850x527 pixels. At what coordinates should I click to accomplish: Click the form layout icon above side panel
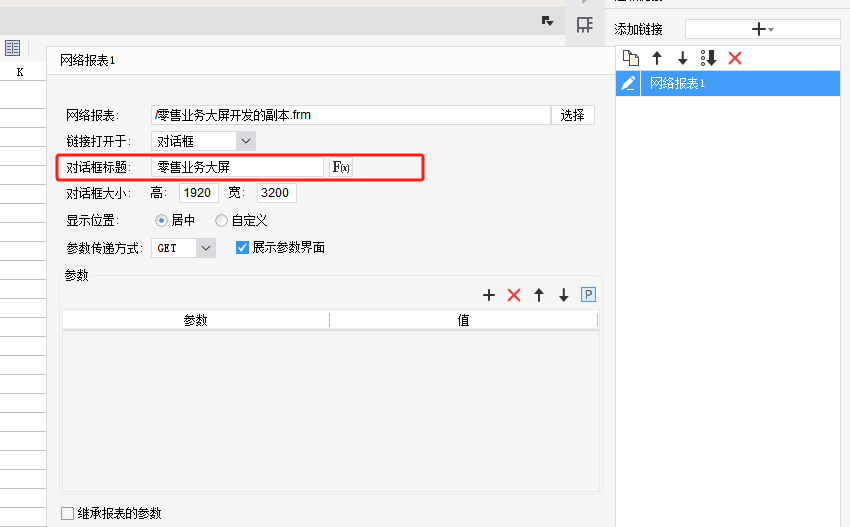[x=584, y=24]
